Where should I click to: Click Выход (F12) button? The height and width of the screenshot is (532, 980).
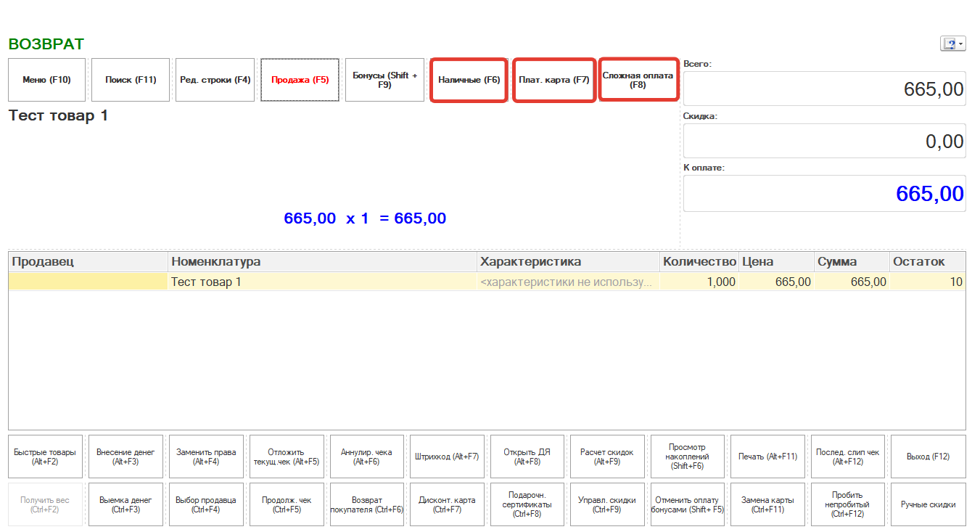[x=928, y=457]
